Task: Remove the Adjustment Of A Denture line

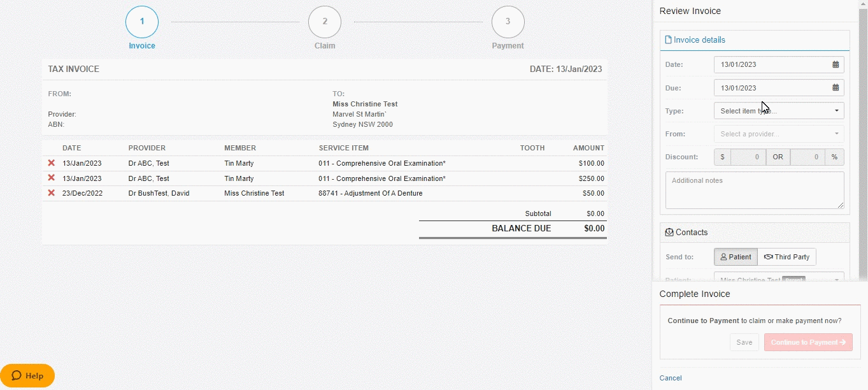Action: coord(52,193)
